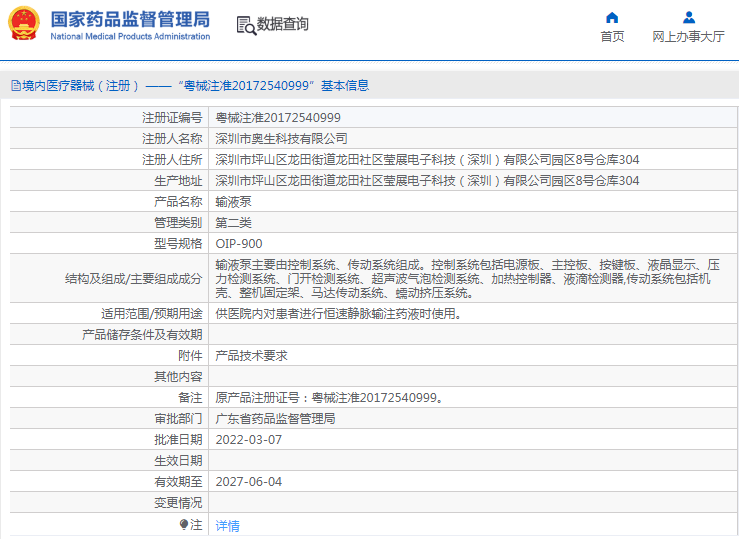Click the structure composition description text
Viewport: 739px width, 539px height.
point(468,279)
